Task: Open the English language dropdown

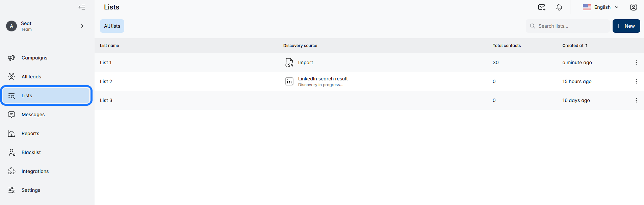Action: coord(601,7)
